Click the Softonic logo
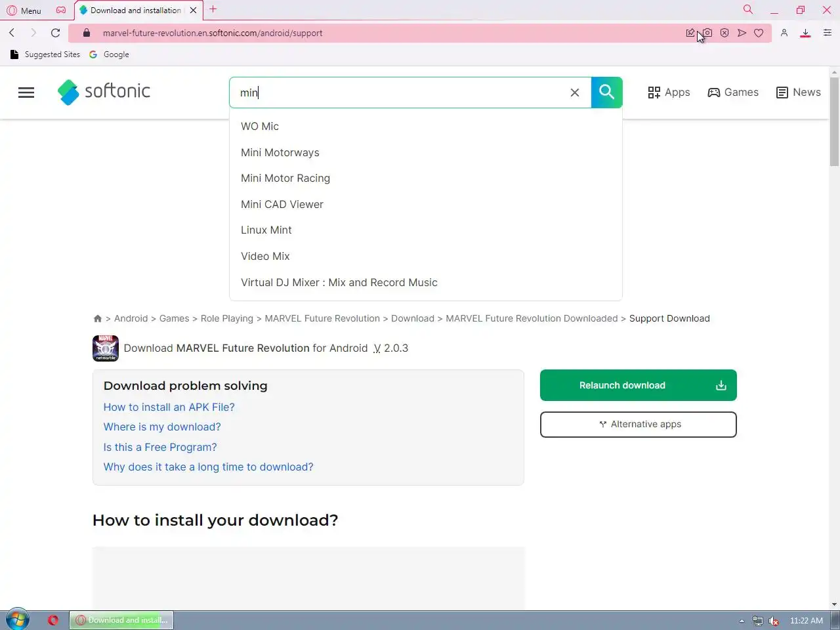This screenshot has width=840, height=630. (104, 92)
